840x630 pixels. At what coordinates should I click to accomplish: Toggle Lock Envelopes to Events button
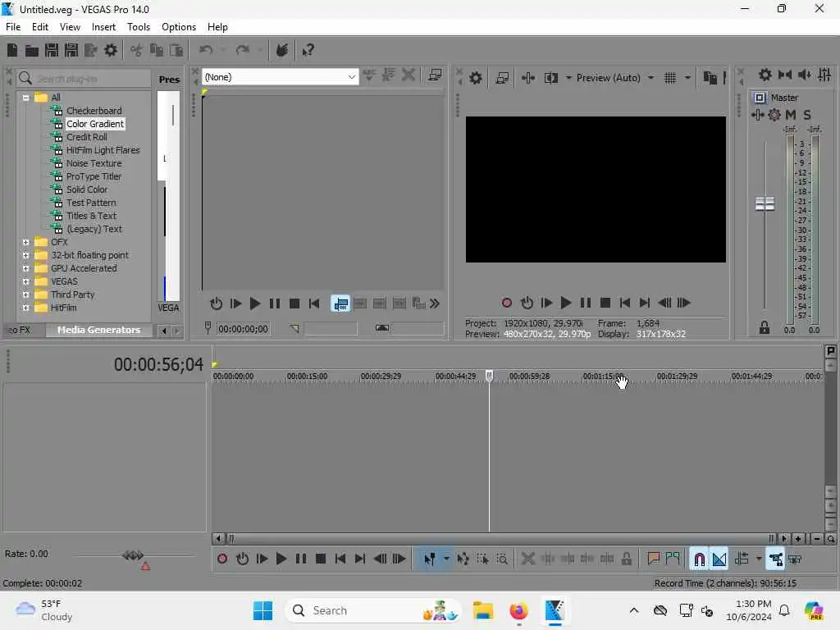click(776, 559)
